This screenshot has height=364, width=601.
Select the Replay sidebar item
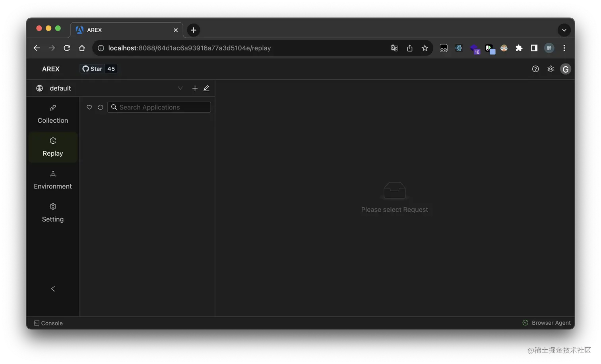pos(53,147)
